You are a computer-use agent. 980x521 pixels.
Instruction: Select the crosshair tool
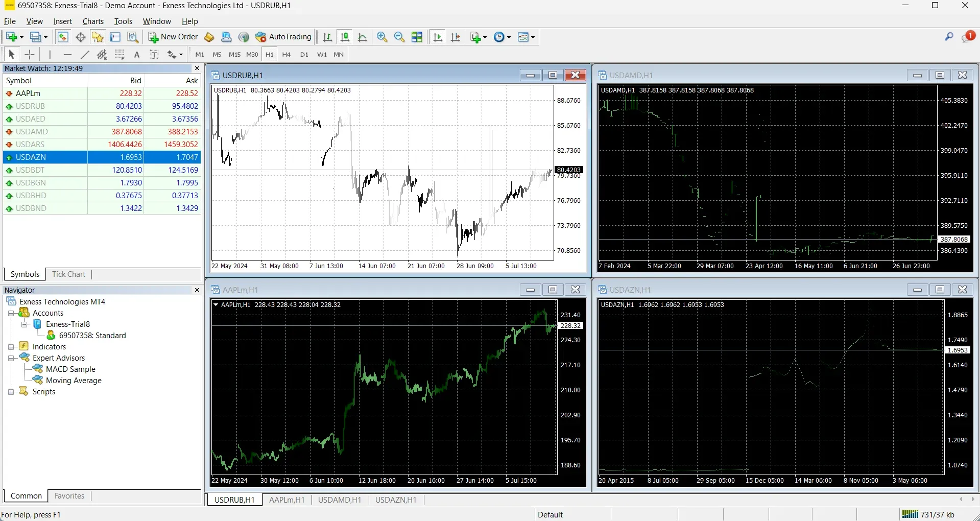[30, 55]
